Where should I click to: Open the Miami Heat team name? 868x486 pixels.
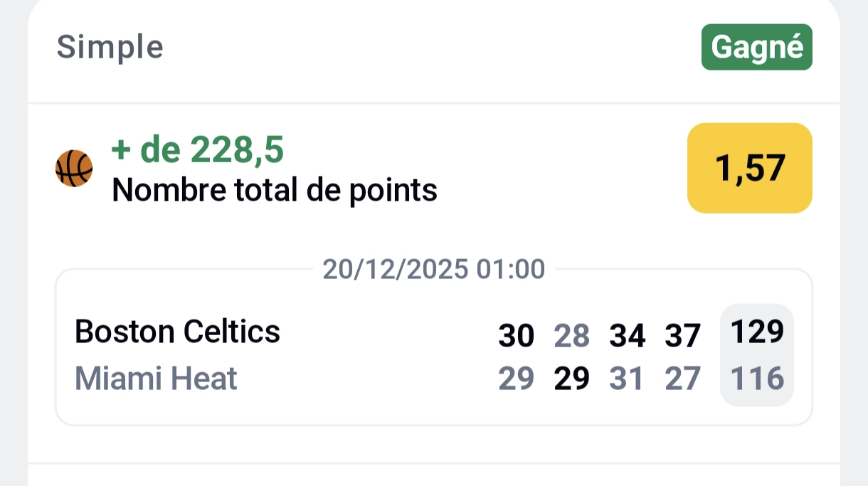tap(156, 379)
